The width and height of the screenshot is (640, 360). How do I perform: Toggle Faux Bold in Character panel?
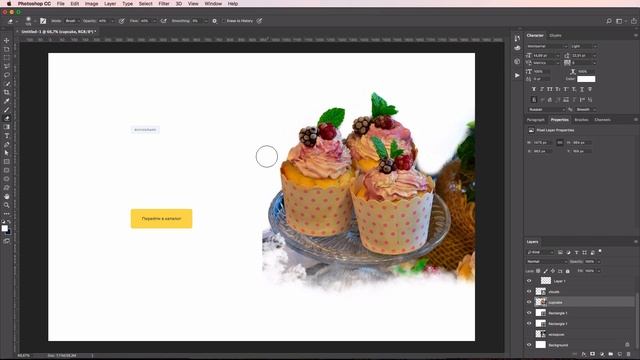pyautogui.click(x=534, y=89)
